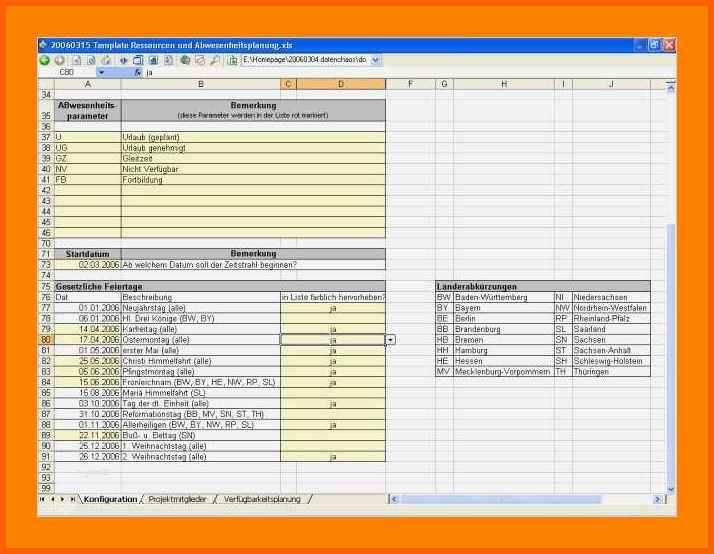Open the address box dropdown in the toolbar
The height and width of the screenshot is (554, 714).
(x=375, y=60)
